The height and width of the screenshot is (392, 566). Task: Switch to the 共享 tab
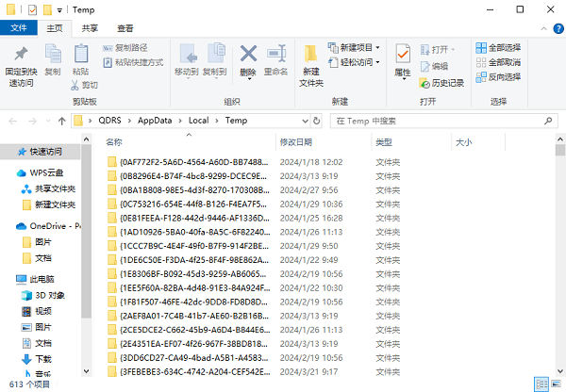pyautogui.click(x=90, y=29)
